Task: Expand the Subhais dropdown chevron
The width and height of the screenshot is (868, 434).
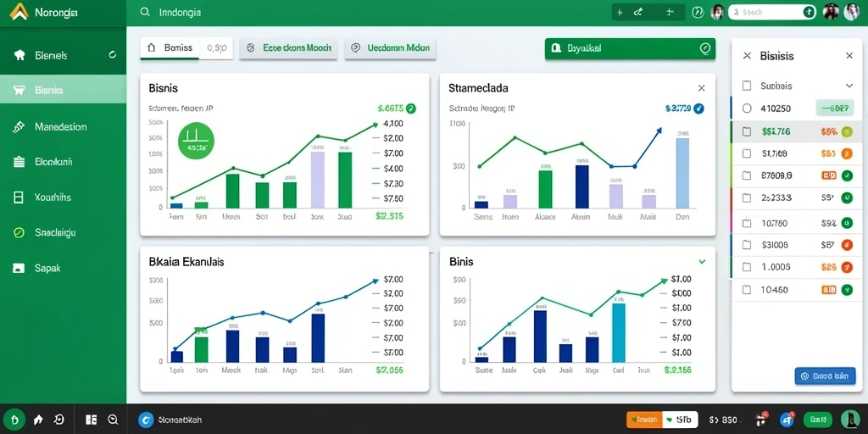Action: click(849, 86)
